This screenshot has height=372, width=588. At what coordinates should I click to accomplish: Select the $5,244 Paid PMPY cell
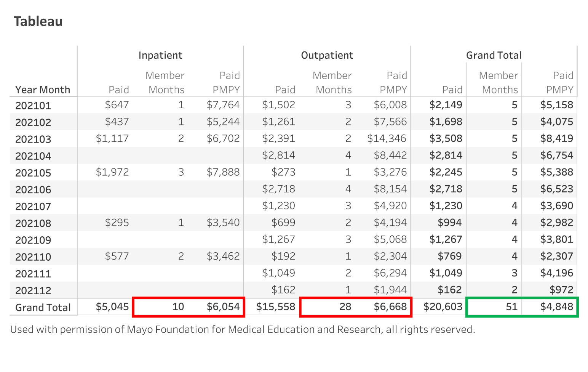click(x=223, y=122)
